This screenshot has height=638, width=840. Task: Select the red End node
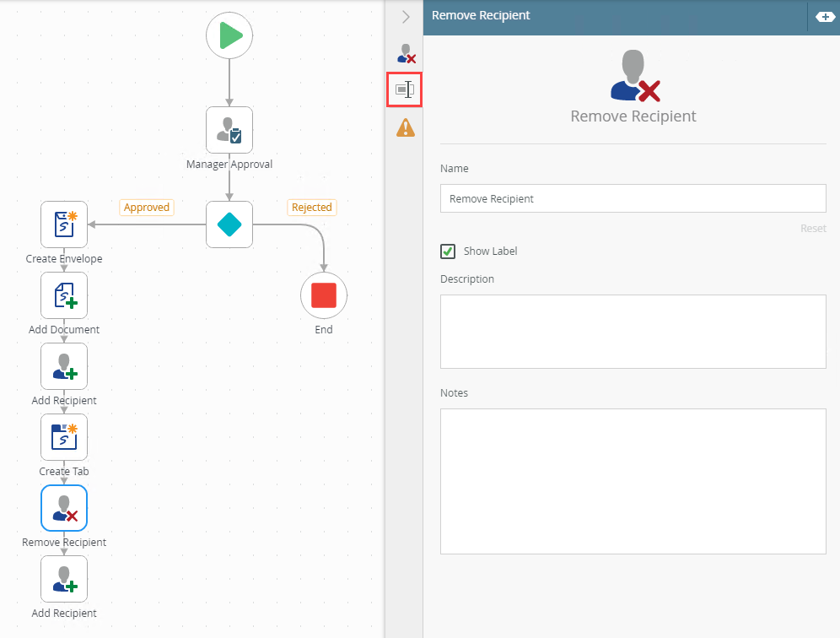pos(324,295)
